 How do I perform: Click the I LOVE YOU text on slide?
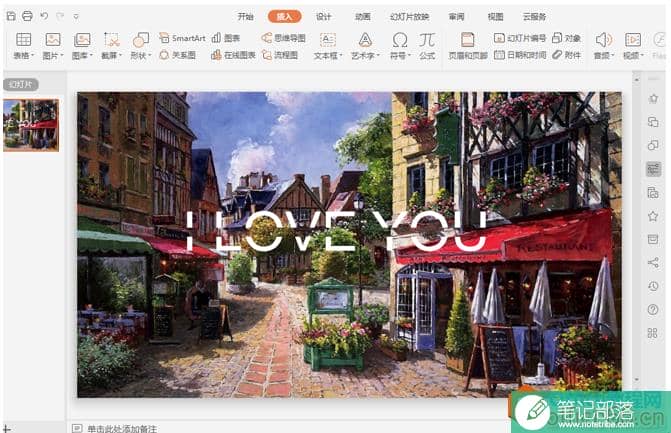[x=336, y=231]
